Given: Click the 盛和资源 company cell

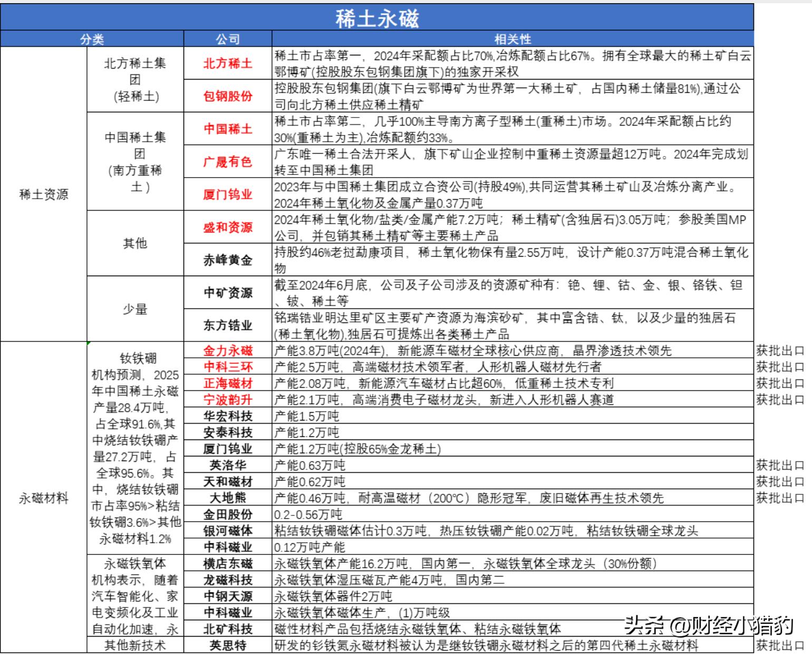Looking at the screenshot, I should point(228,227).
